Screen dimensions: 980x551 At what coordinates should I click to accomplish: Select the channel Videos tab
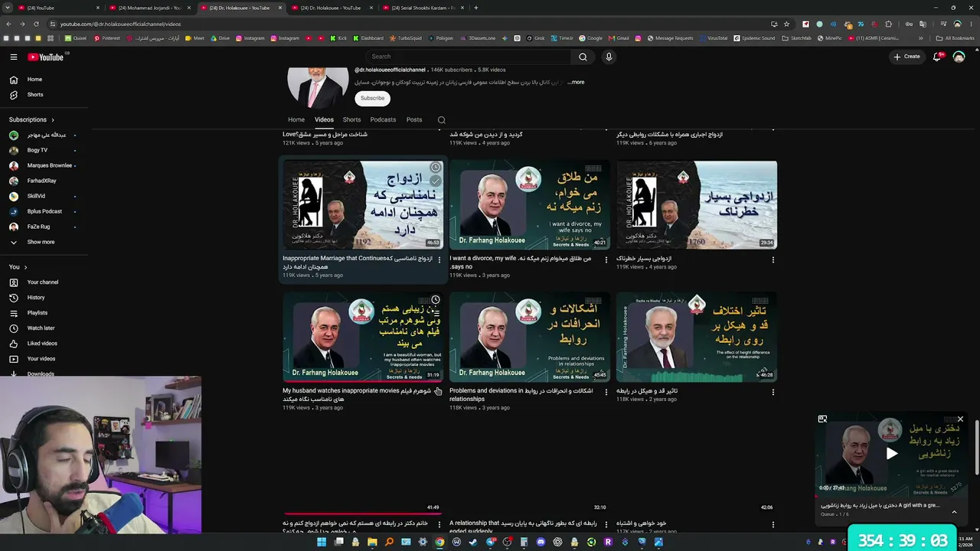coord(324,120)
